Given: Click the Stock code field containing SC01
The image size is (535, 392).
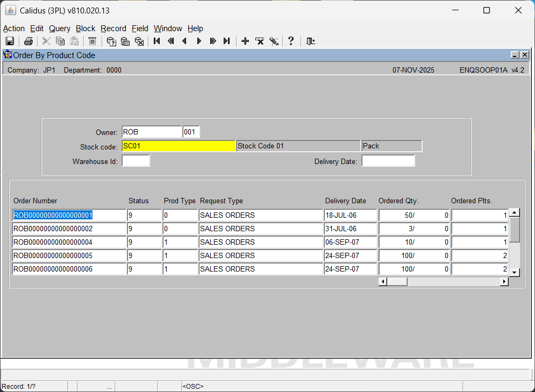Looking at the screenshot, I should coord(179,146).
